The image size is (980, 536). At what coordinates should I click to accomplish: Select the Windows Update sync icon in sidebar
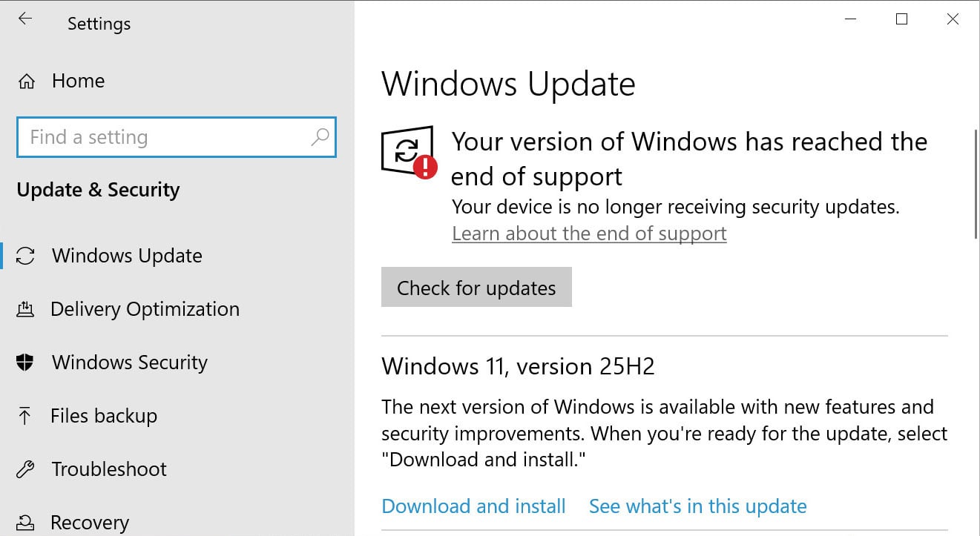[27, 255]
